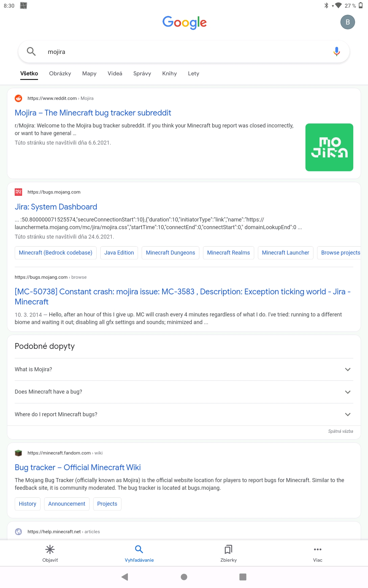Screen dimensions: 368x588
Task: Expand 'Does Minecraft have a bug?' question
Action: point(184,392)
